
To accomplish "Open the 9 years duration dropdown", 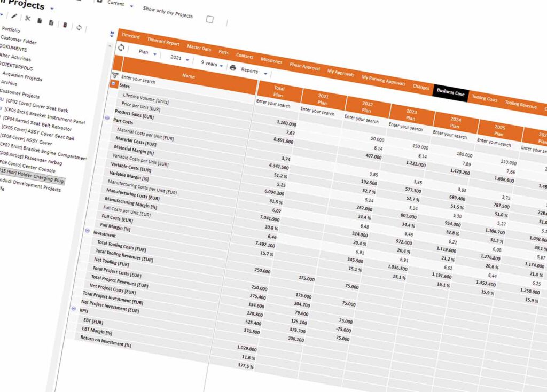I will pyautogui.click(x=221, y=66).
